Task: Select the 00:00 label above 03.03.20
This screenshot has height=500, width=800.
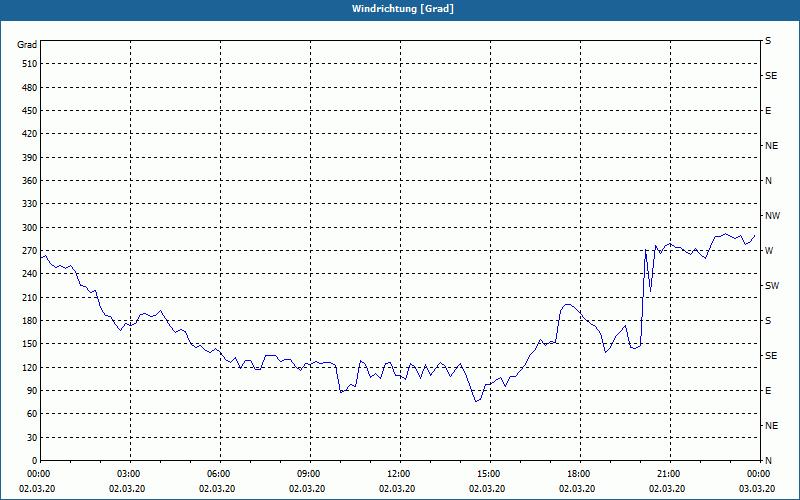Action: click(x=758, y=474)
